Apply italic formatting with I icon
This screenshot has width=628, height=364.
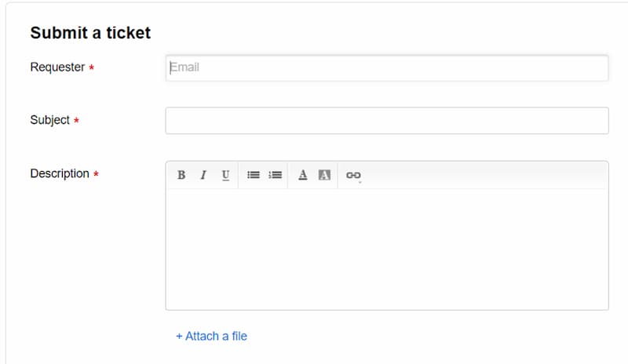click(203, 175)
